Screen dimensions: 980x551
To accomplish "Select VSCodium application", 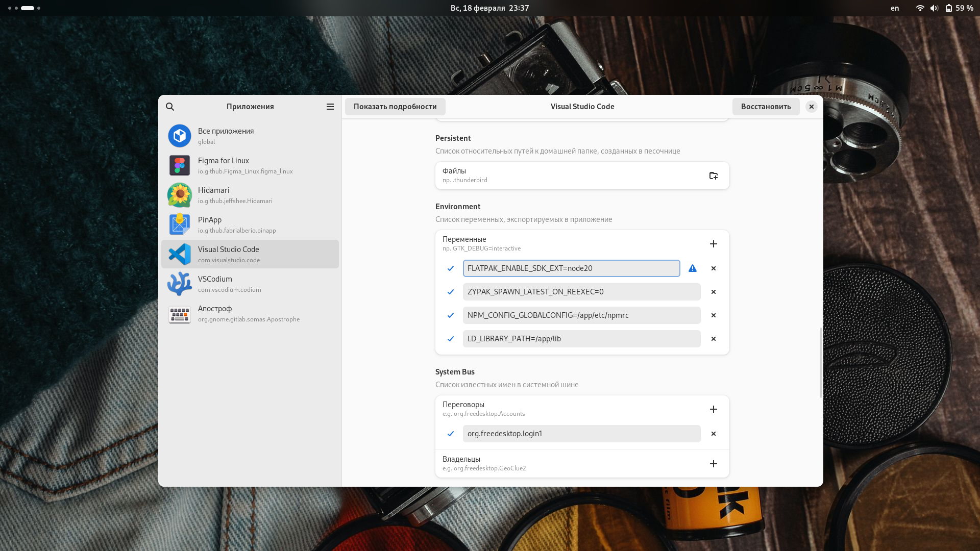I will tap(250, 284).
